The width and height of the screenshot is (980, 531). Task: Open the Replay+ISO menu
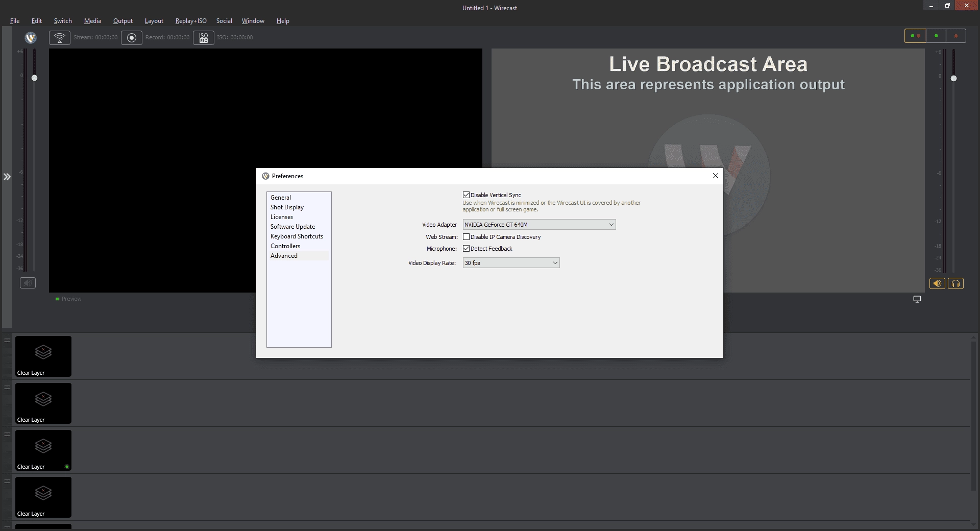point(191,21)
